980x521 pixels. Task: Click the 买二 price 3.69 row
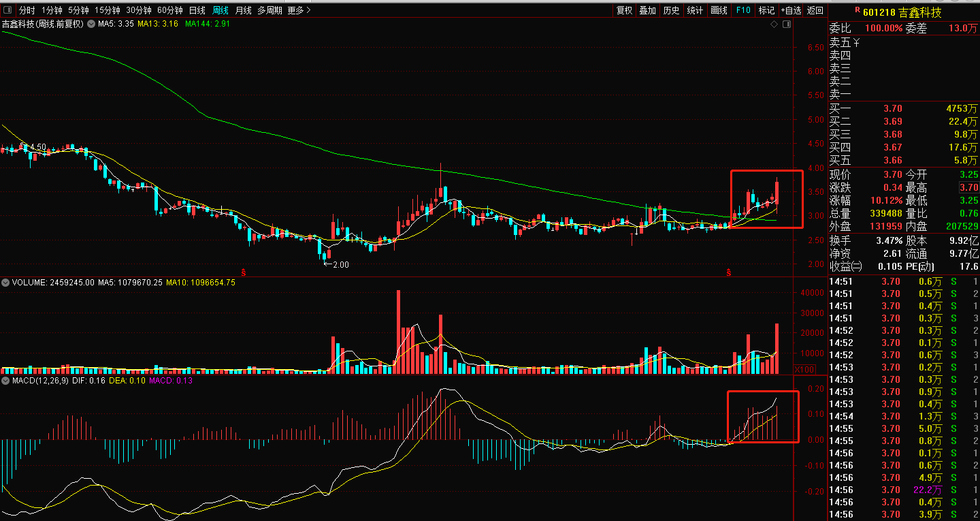pos(903,121)
